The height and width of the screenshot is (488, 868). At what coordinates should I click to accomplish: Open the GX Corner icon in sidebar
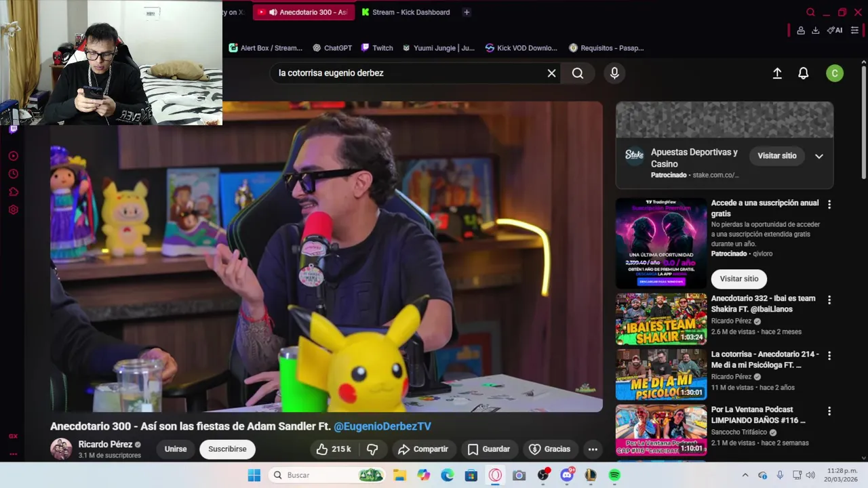[13, 436]
